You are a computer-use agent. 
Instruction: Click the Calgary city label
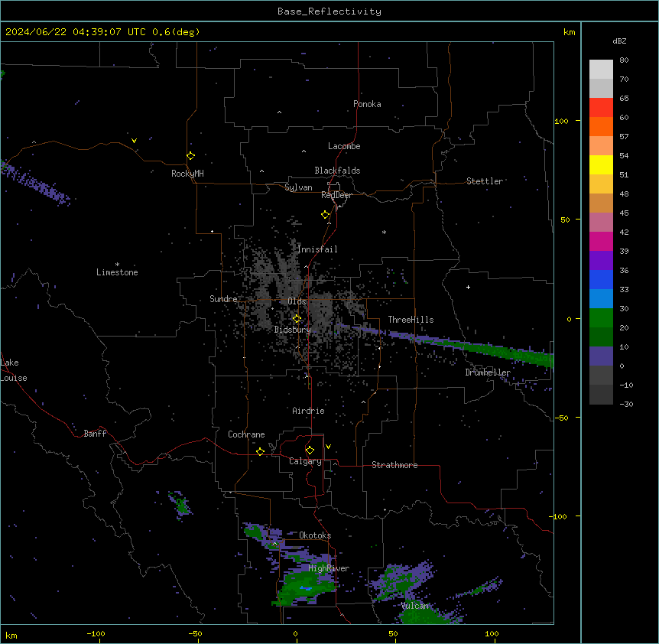click(x=305, y=461)
